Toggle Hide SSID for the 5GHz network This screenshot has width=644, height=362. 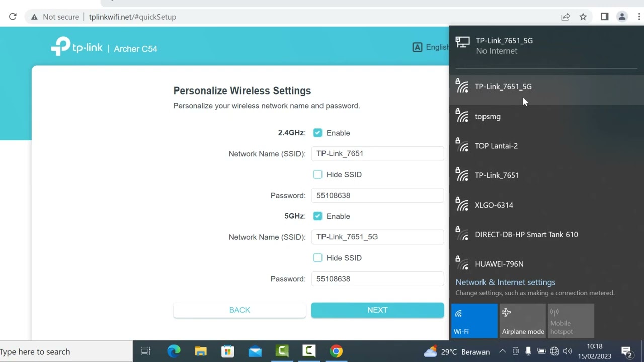(x=317, y=258)
